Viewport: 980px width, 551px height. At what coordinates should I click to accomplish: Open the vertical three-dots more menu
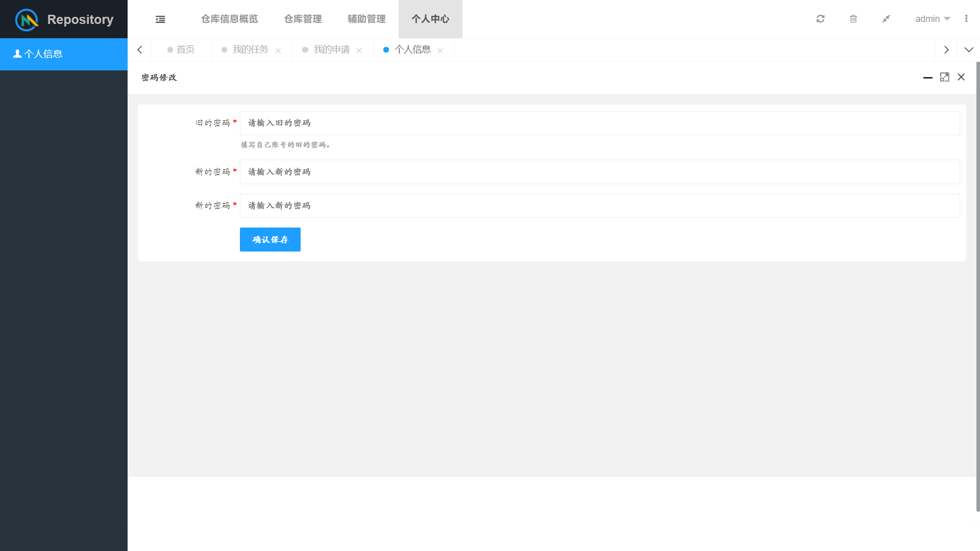point(966,19)
